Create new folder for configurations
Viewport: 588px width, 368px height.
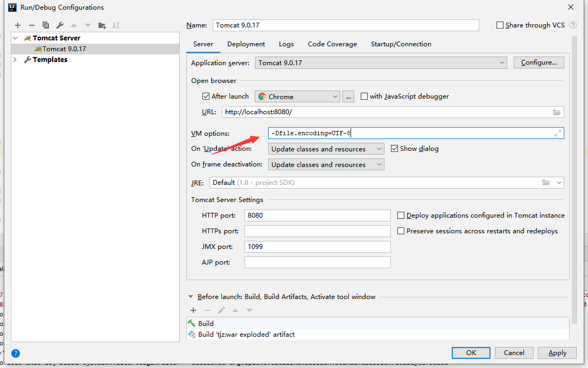click(102, 25)
